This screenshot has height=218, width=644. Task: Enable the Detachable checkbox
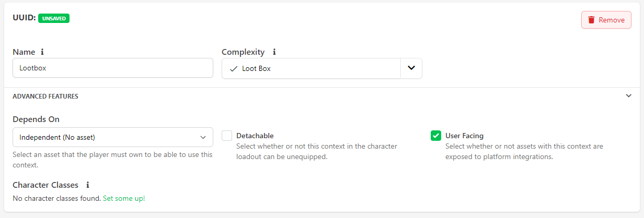tap(227, 136)
